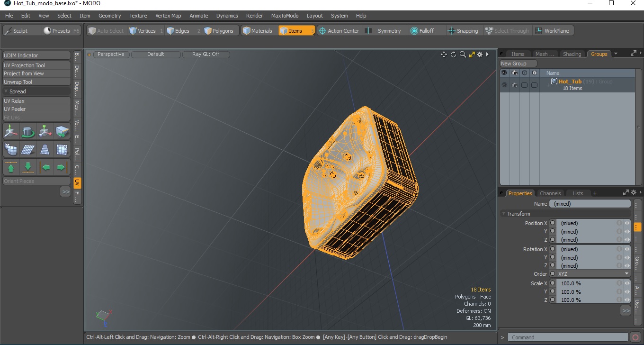Click the viewport maximize arrows icon
Image resolution: width=644 pixels, height=345 pixels.
[472, 54]
